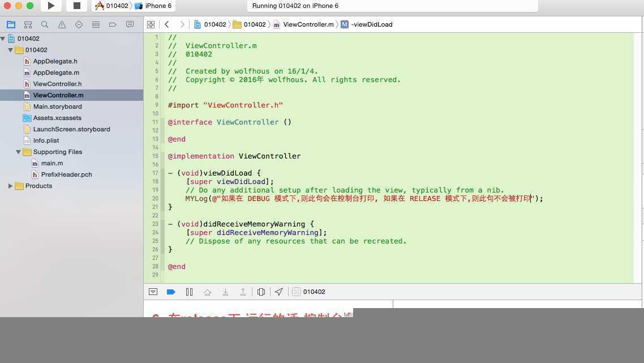Open the Test navigator

click(79, 25)
